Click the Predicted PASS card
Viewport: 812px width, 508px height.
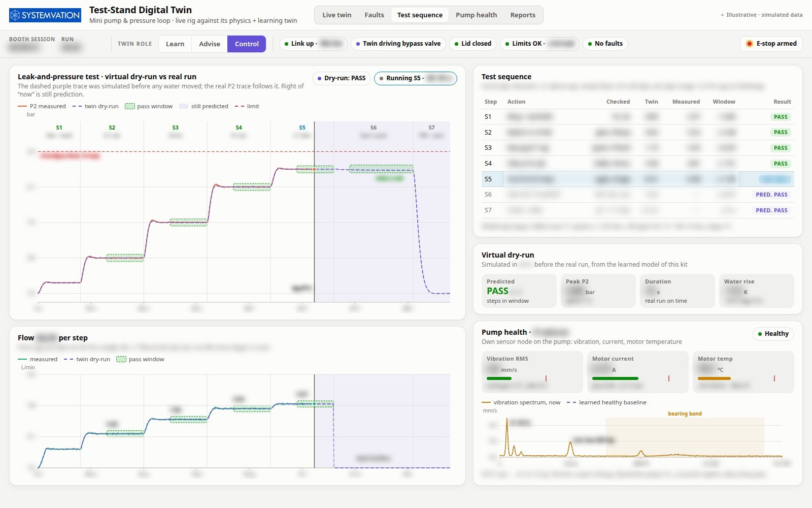[519, 291]
